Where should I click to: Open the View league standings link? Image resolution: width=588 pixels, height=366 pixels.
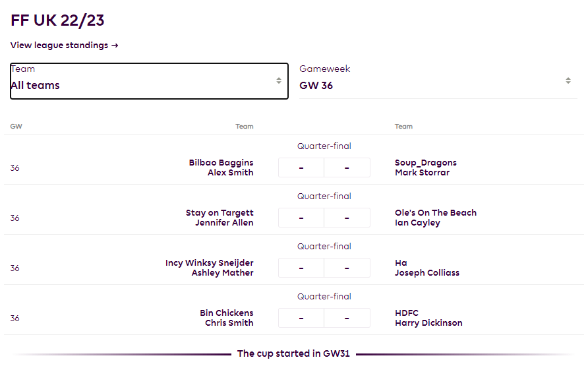(x=59, y=46)
